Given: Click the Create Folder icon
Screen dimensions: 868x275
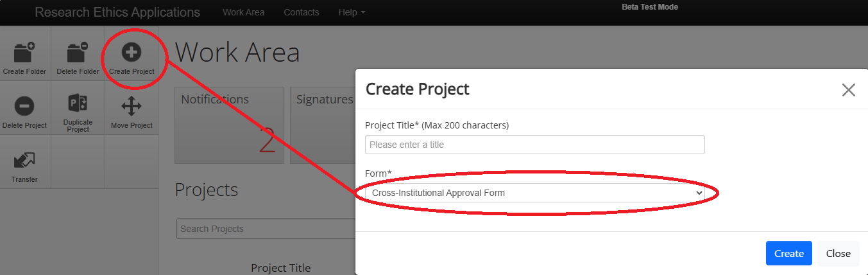Looking at the screenshot, I should coord(24,53).
